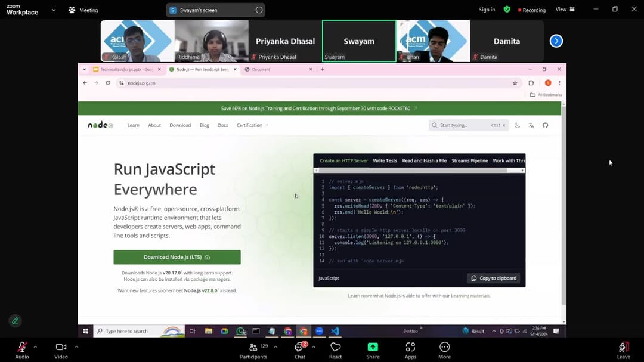Open the browser tab search dropdown arrow
Image resolution: width=644 pixels, height=362 pixels.
point(84,69)
